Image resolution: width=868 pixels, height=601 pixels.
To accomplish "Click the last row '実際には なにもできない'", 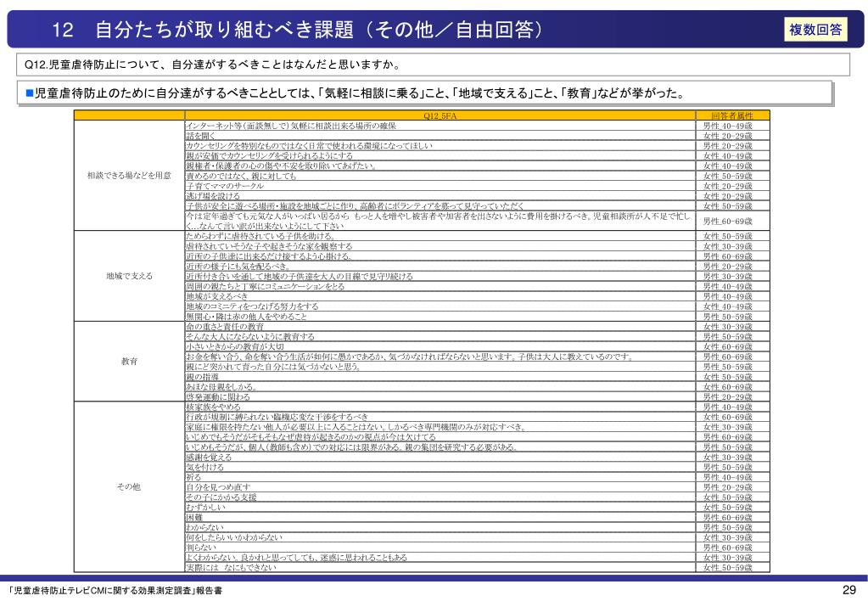I will coord(440,567).
